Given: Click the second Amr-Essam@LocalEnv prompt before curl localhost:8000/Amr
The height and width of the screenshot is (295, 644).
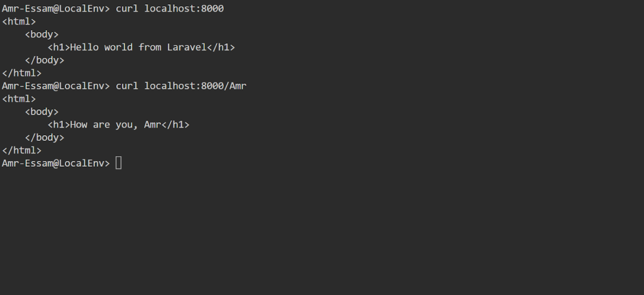Looking at the screenshot, I should [55, 86].
